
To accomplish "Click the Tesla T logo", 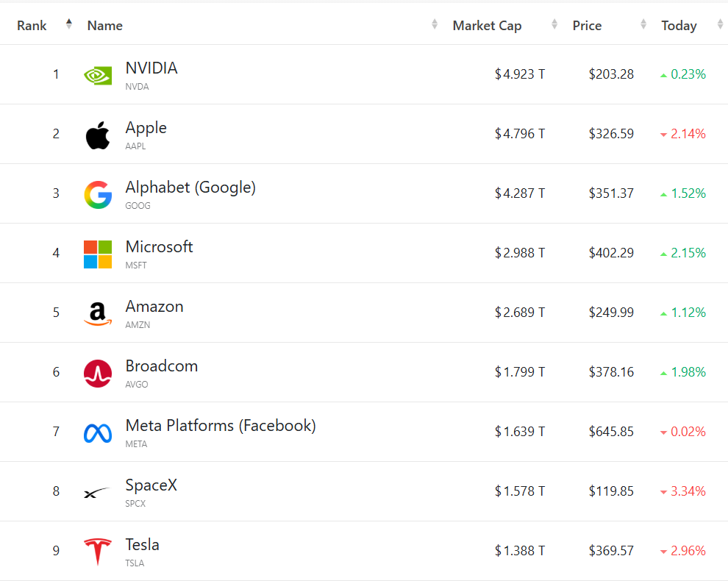I will [x=98, y=552].
